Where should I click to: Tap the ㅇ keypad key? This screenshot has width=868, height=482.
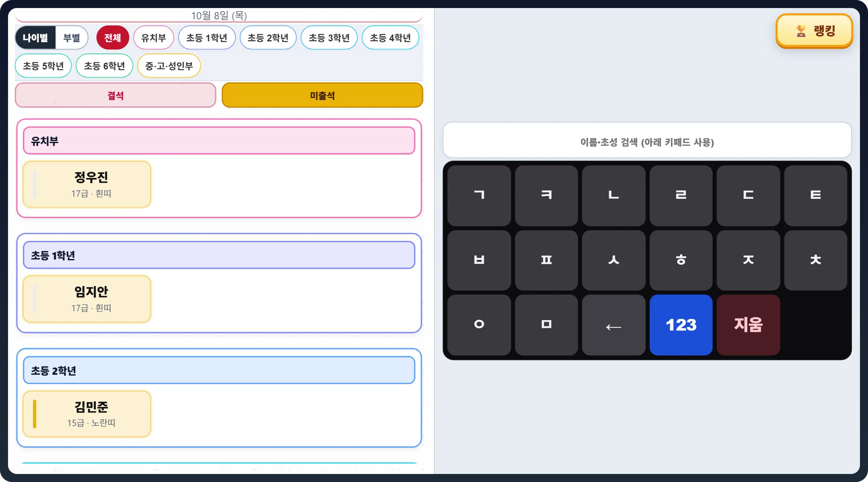pyautogui.click(x=479, y=325)
